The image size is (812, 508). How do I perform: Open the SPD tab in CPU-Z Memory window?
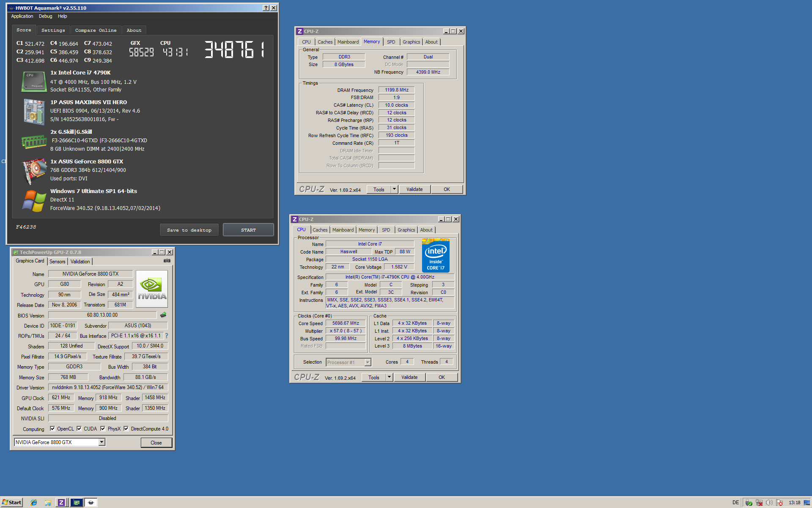tap(391, 42)
